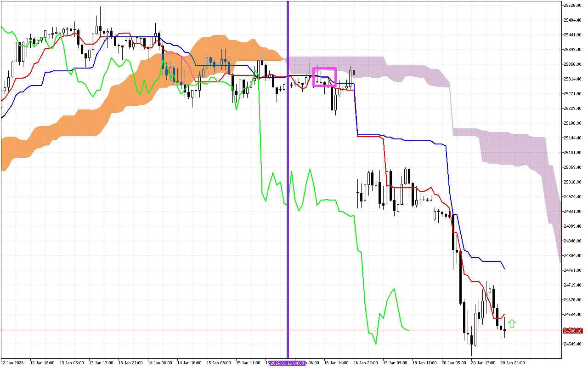Click the red 24586.18 current price tag

point(572,331)
